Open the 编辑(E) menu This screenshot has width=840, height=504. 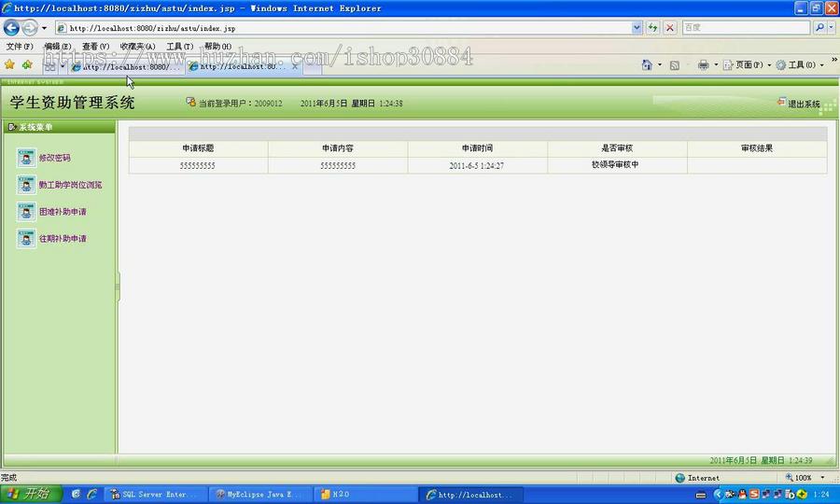[x=57, y=47]
